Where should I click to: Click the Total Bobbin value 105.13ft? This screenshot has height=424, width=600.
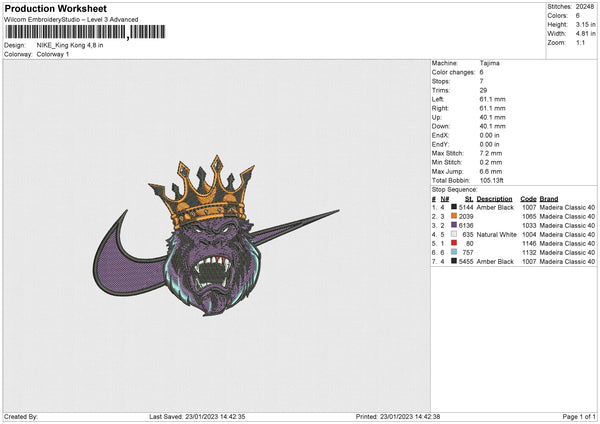click(491, 181)
